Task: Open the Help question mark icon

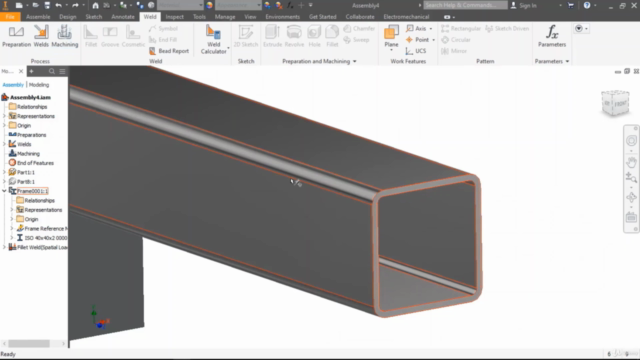Action: (587, 5)
